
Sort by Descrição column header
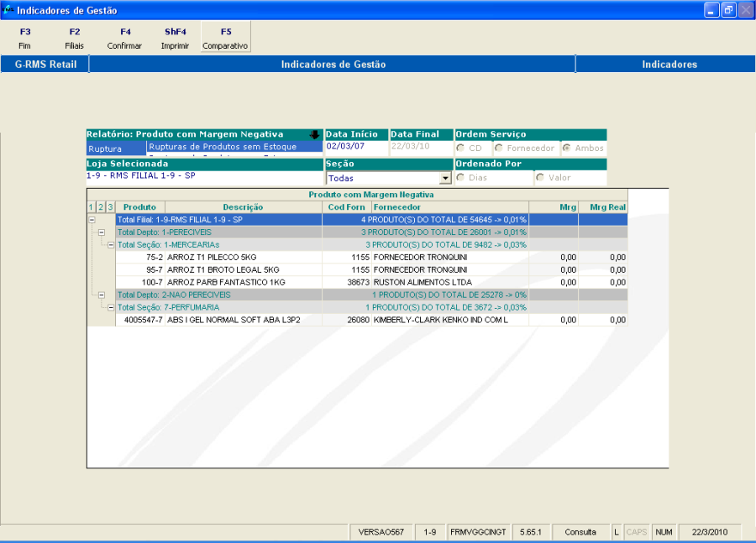[x=243, y=207]
